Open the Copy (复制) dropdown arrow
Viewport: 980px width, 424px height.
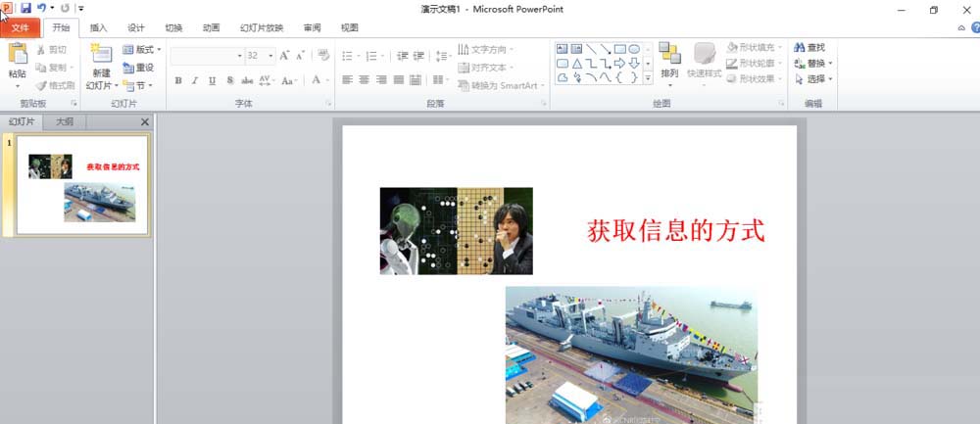pyautogui.click(x=72, y=68)
